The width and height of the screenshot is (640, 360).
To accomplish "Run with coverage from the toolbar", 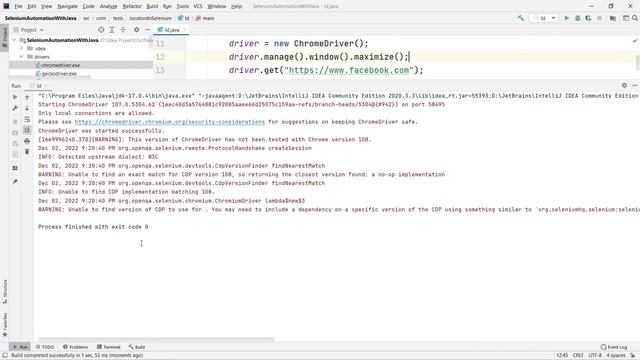I will 588,18.
